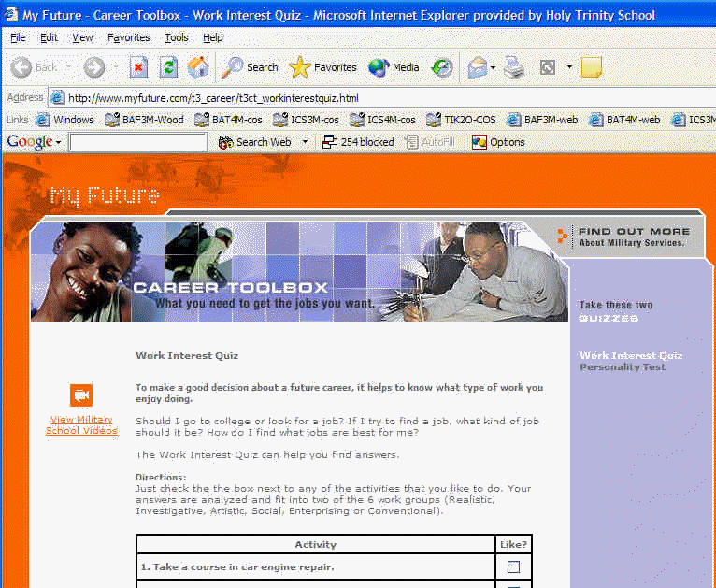Click the 'Work Interest Quiz' page heading text
Image resolution: width=716 pixels, height=588 pixels.
[187, 355]
